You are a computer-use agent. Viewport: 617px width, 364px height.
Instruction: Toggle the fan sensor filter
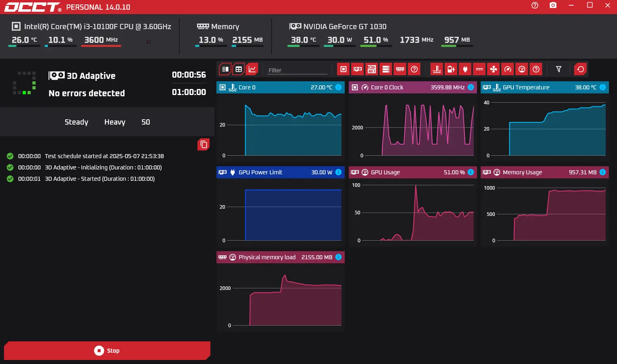(x=493, y=69)
